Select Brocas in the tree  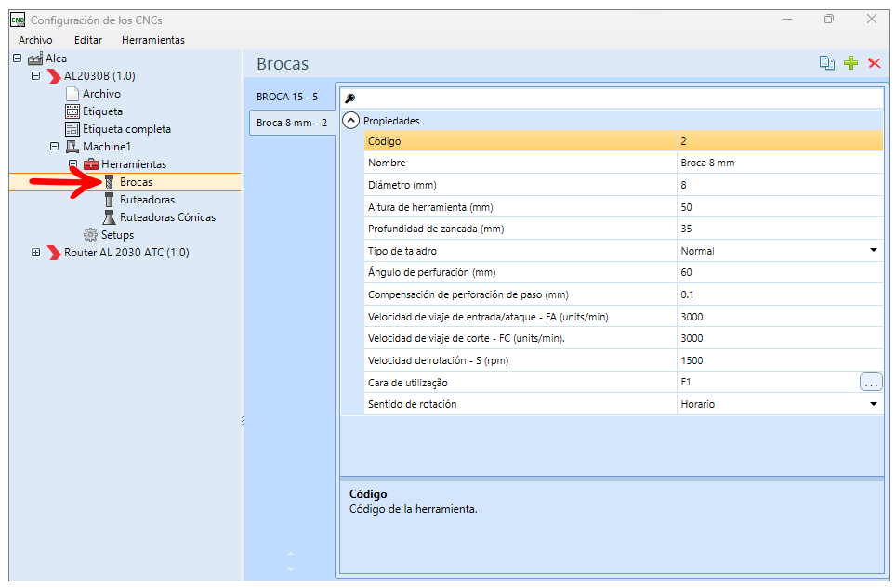pos(136,182)
